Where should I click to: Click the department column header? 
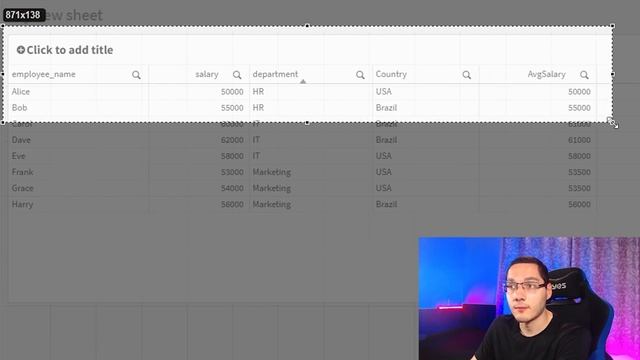tap(275, 74)
